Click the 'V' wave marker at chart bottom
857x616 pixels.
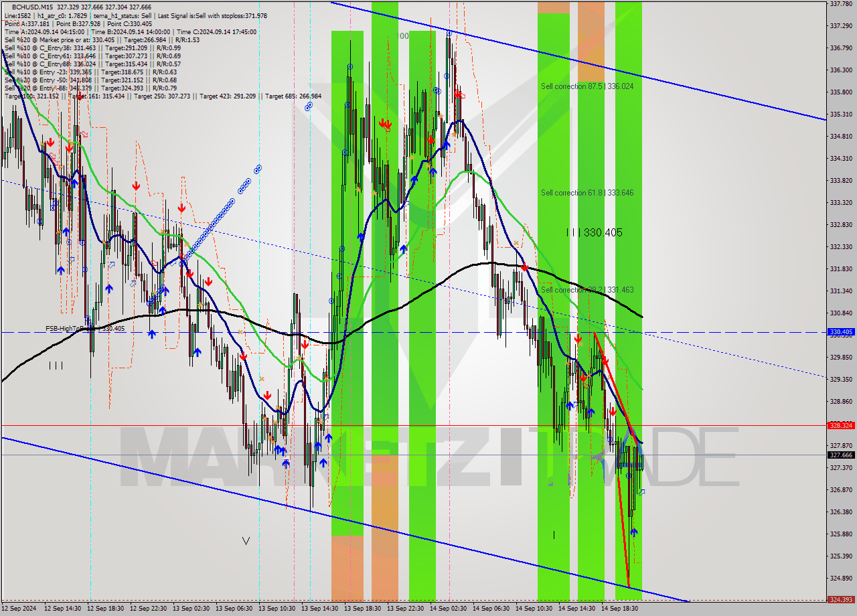pos(246,541)
